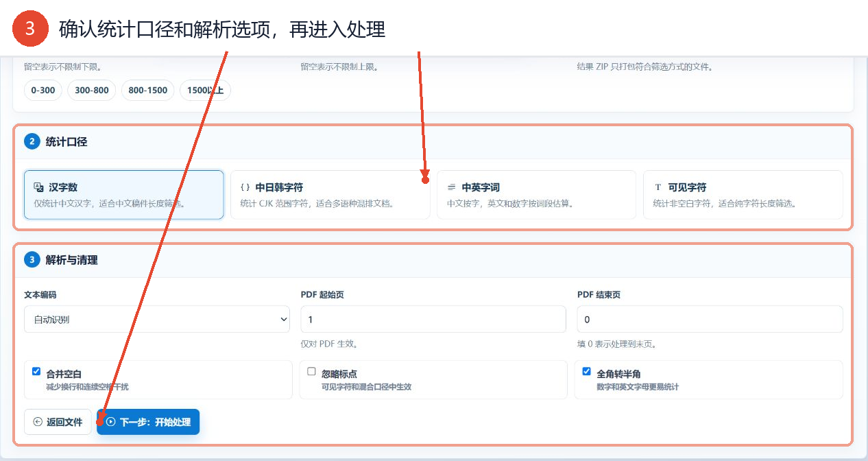
Task: Open the 文本编码 dropdown showing 自动识别
Action: pyautogui.click(x=157, y=319)
